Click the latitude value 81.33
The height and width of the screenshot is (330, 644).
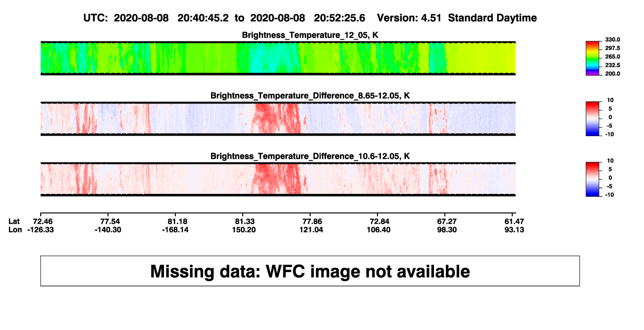(244, 221)
